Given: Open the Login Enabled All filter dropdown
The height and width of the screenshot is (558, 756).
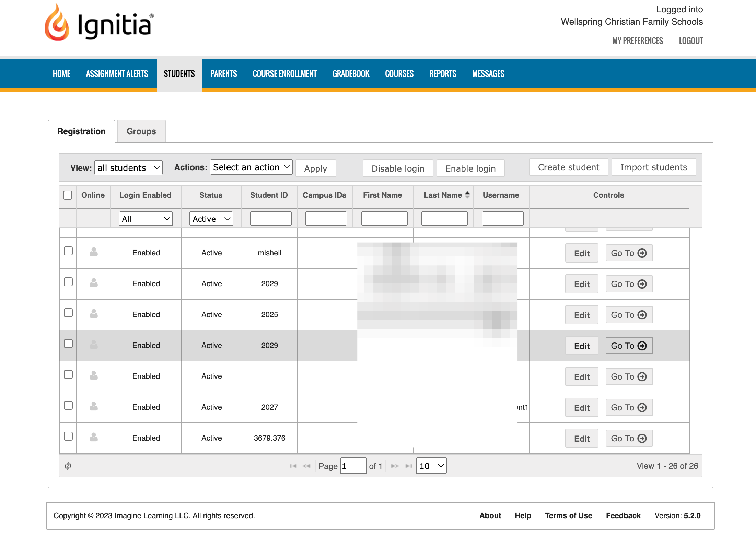Looking at the screenshot, I should (x=146, y=219).
